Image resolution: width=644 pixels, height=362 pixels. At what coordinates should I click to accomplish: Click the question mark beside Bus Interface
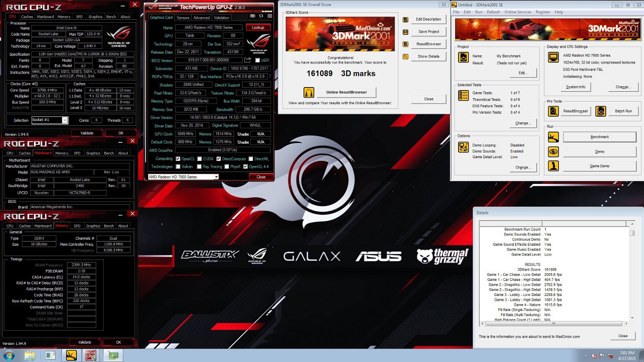[270, 76]
